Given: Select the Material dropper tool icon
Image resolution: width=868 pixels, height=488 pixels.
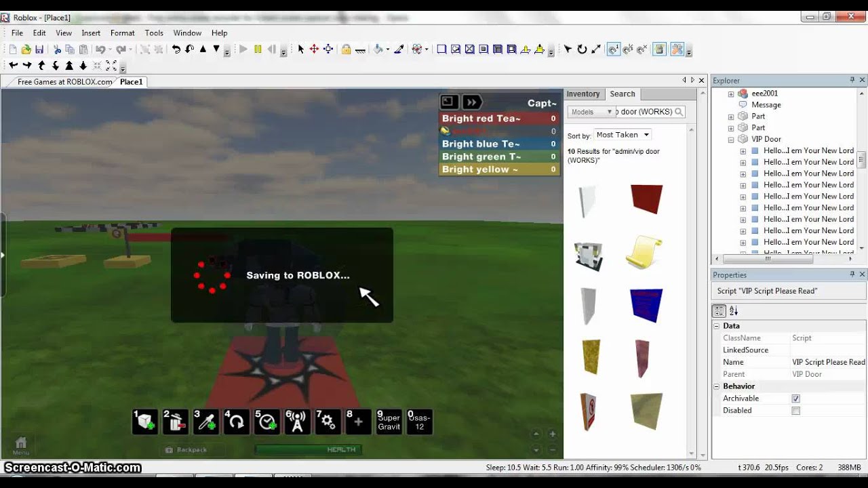Looking at the screenshot, I should (x=399, y=49).
